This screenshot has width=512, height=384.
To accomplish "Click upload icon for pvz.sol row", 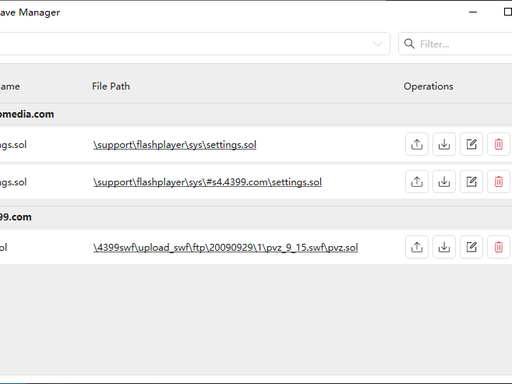I will click(x=417, y=247).
